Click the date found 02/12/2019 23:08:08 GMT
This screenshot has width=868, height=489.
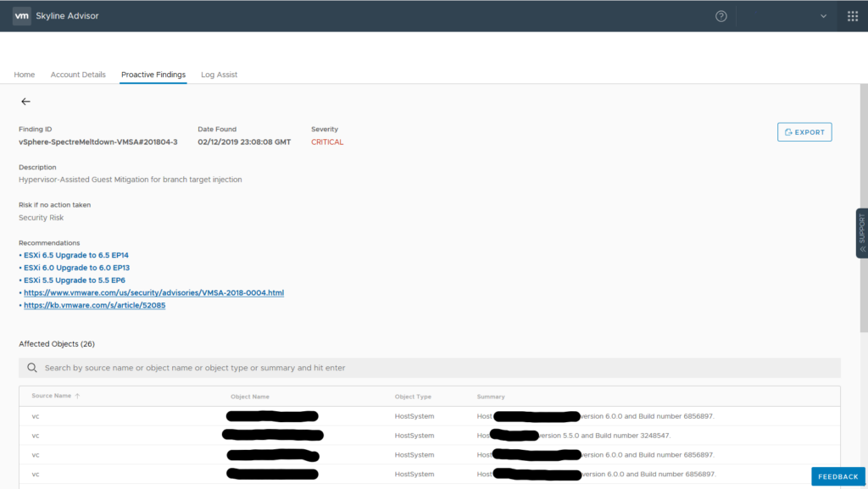coord(244,142)
